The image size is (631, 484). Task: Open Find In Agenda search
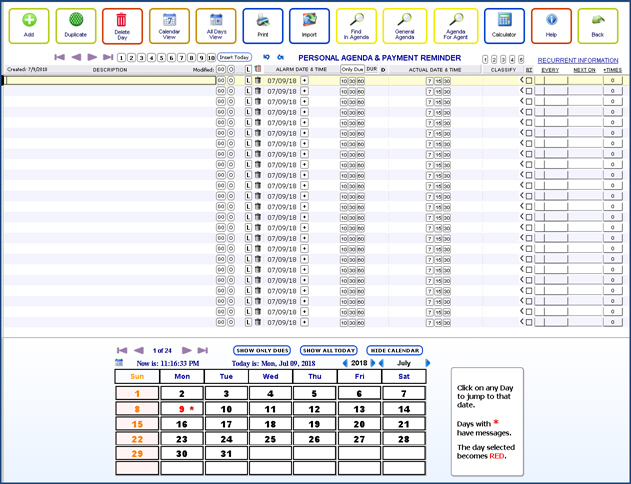point(357,21)
